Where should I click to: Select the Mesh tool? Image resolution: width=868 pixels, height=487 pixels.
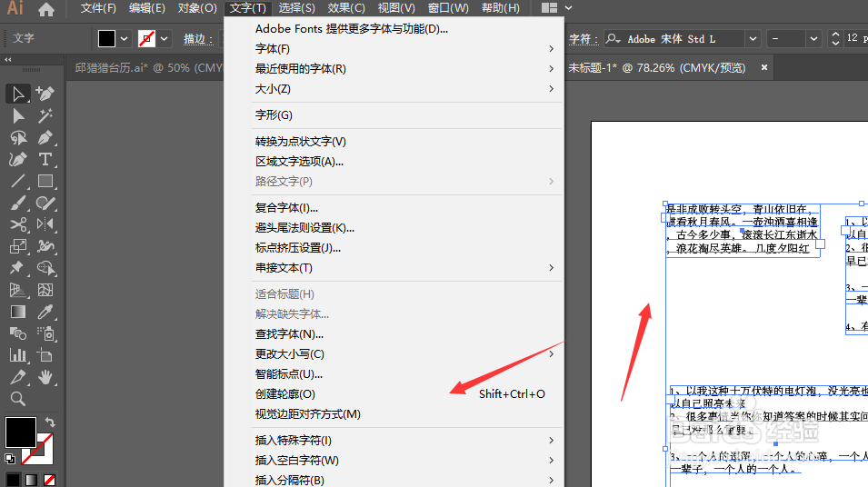45,290
